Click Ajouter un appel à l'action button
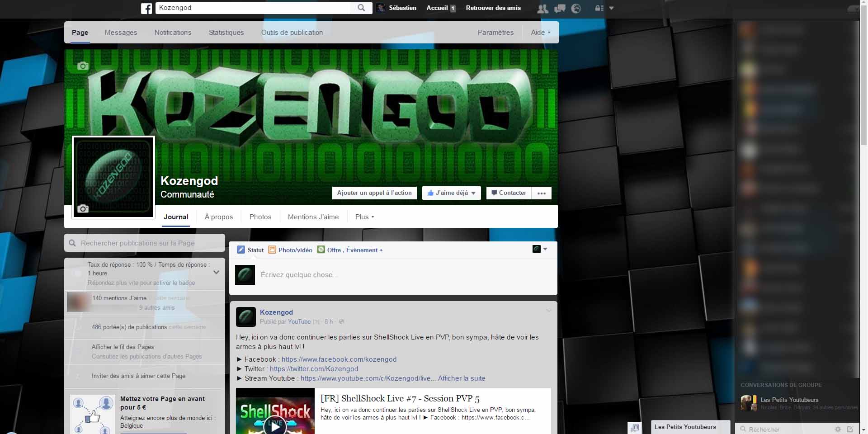The image size is (868, 434). [x=374, y=193]
